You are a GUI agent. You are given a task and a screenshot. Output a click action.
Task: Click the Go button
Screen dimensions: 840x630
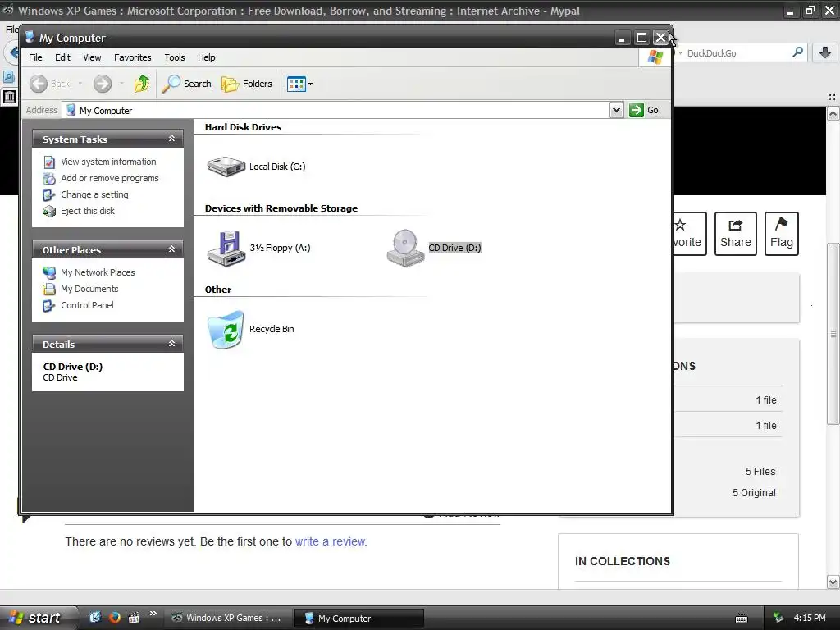coord(644,110)
